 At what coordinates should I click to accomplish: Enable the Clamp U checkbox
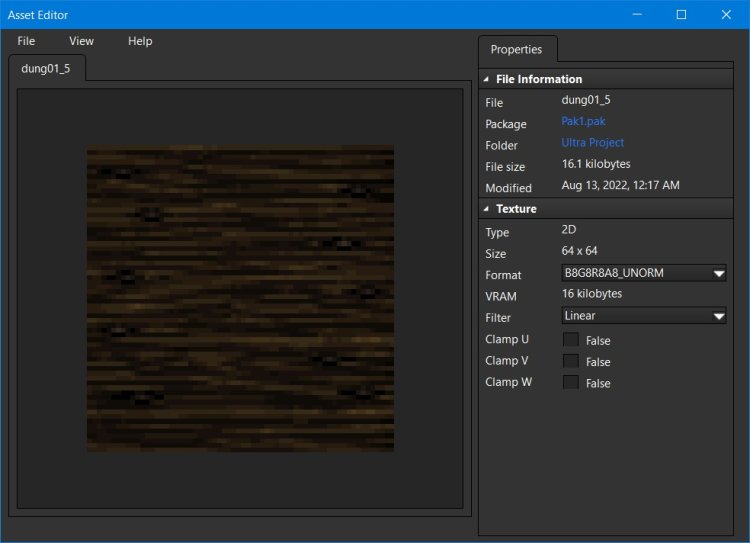click(x=571, y=339)
